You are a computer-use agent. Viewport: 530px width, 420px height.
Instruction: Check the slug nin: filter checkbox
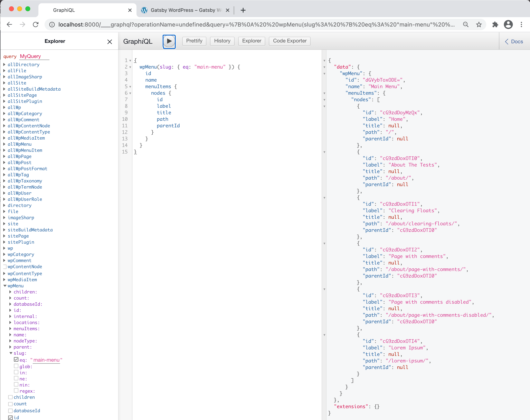tap(16, 384)
